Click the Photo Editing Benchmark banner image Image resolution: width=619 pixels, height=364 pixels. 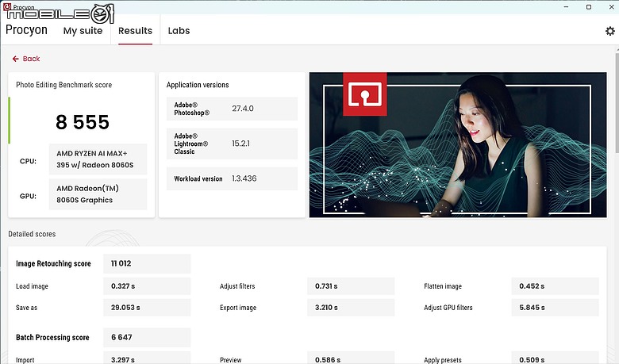pyautogui.click(x=458, y=145)
